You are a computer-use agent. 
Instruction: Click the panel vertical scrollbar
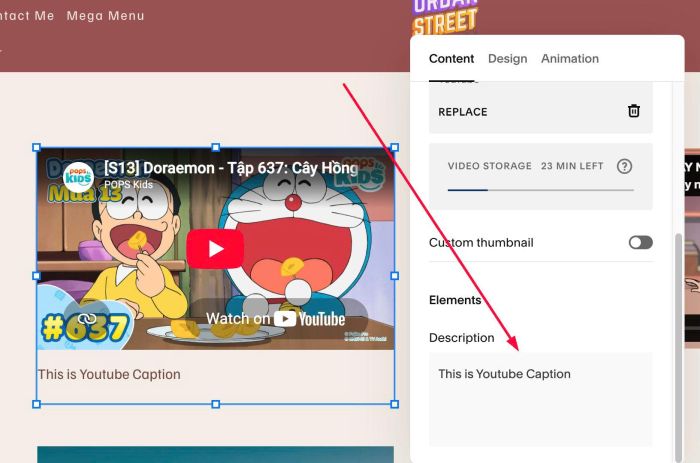tap(679, 347)
